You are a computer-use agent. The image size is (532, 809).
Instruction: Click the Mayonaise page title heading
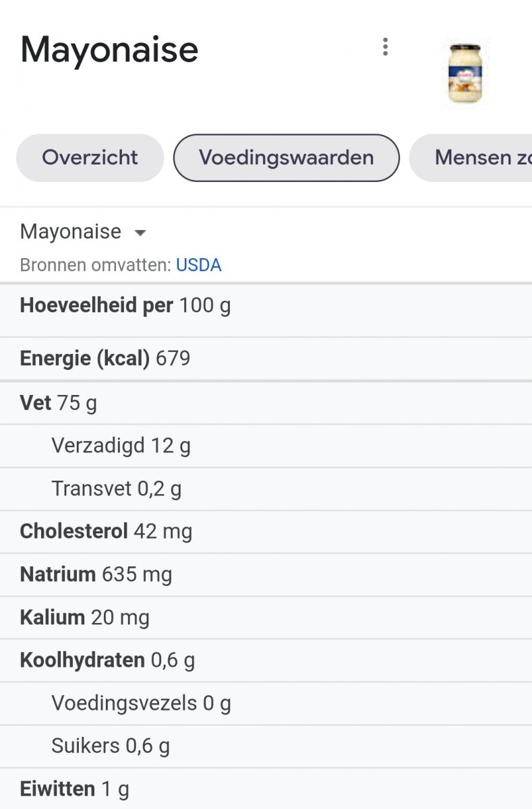[109, 49]
